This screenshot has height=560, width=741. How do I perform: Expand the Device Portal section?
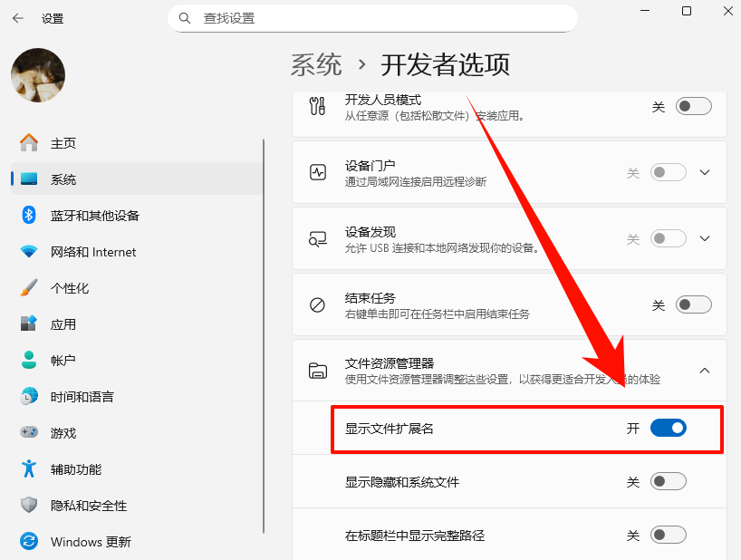point(705,172)
